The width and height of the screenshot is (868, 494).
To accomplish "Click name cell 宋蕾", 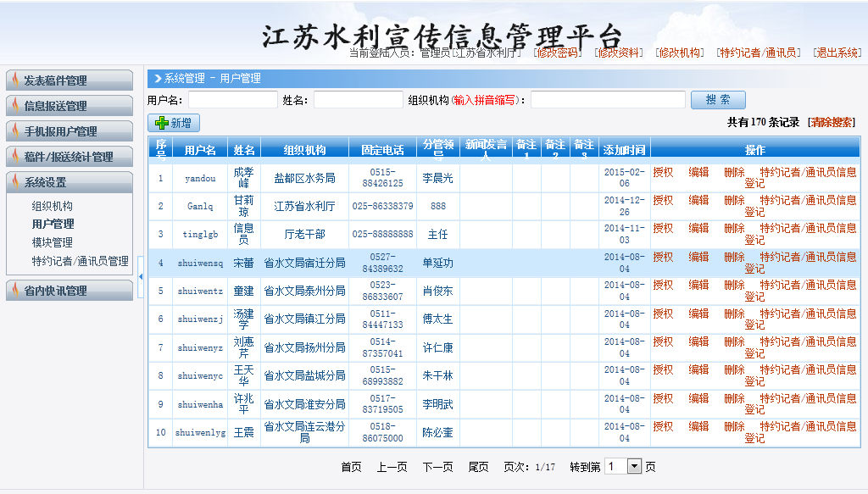I will (x=243, y=263).
